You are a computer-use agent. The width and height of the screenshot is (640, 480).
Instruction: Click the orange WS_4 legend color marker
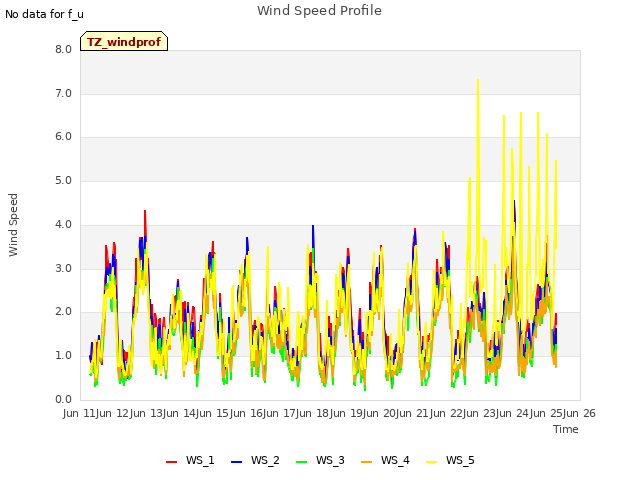367,462
